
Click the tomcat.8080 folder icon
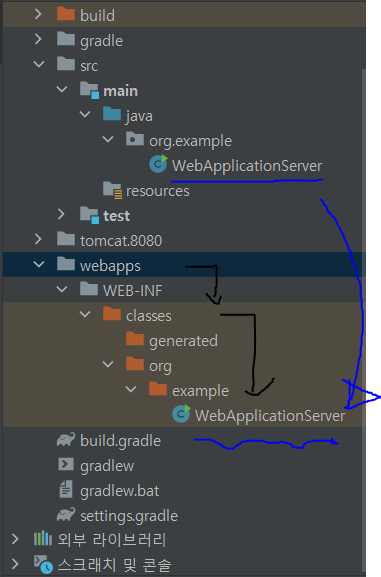(x=66, y=238)
